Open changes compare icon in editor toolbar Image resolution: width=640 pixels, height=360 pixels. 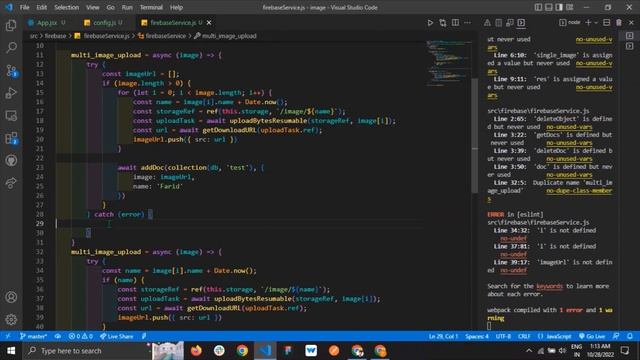(443, 23)
